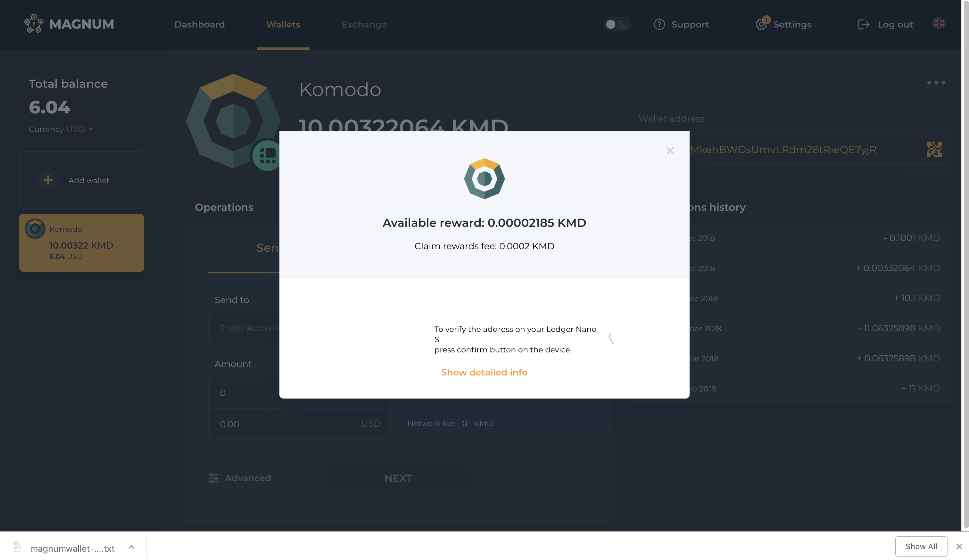The image size is (969, 560).
Task: Switch to the Exchange tab
Action: (x=364, y=24)
